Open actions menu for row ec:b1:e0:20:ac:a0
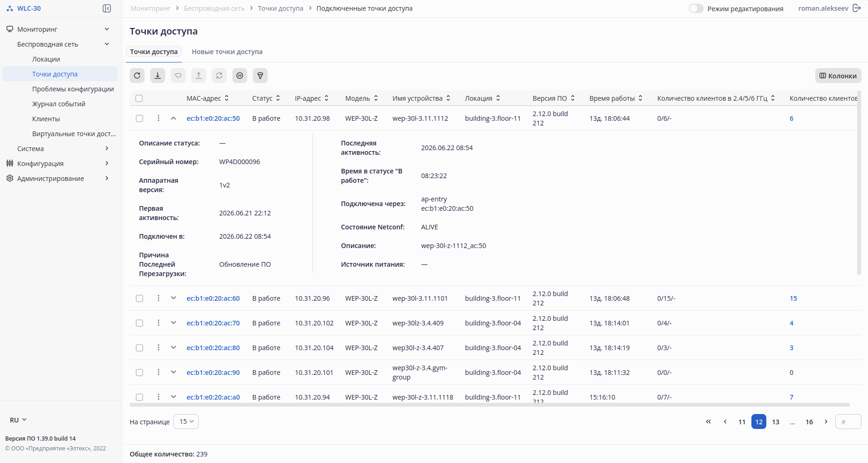Viewport: 868px width, 463px height. click(159, 397)
